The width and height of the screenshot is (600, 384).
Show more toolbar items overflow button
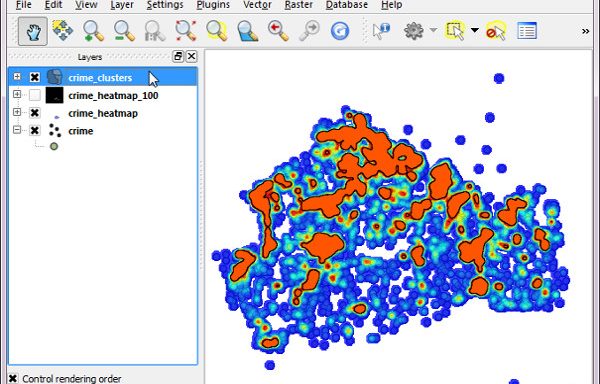point(585,31)
